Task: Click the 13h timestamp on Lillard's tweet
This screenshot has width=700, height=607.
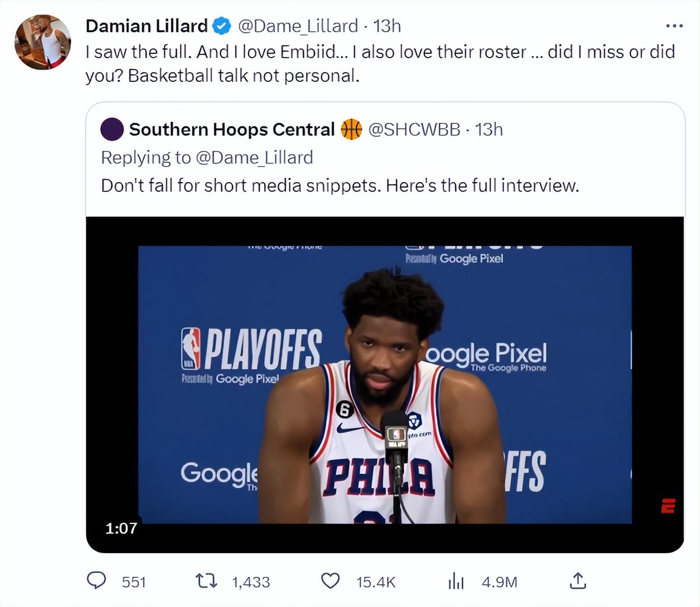Action: point(387,26)
